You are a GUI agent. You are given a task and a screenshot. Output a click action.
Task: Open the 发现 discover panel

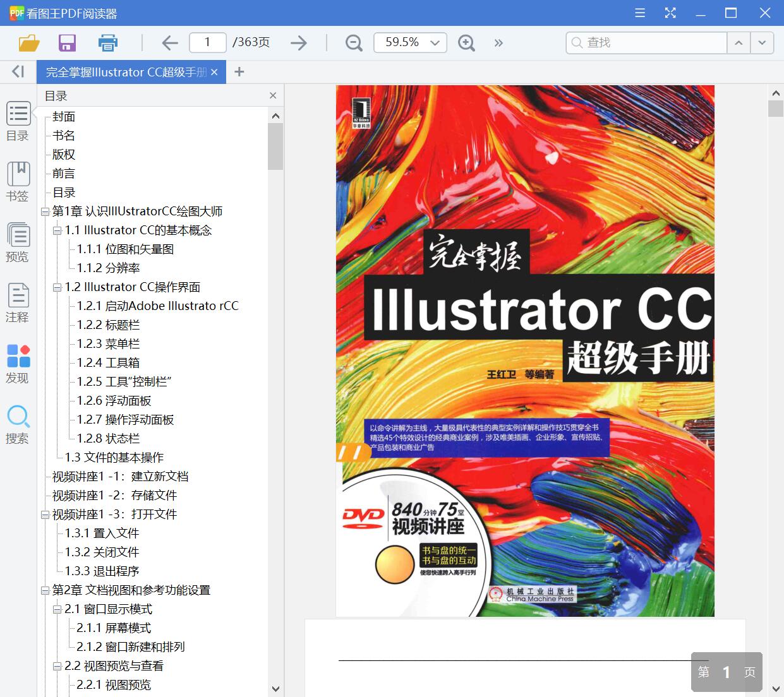(x=18, y=364)
